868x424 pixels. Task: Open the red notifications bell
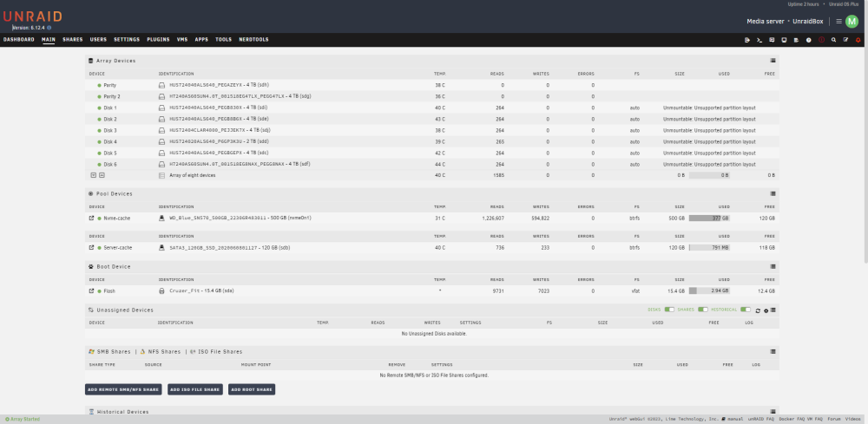click(x=858, y=40)
